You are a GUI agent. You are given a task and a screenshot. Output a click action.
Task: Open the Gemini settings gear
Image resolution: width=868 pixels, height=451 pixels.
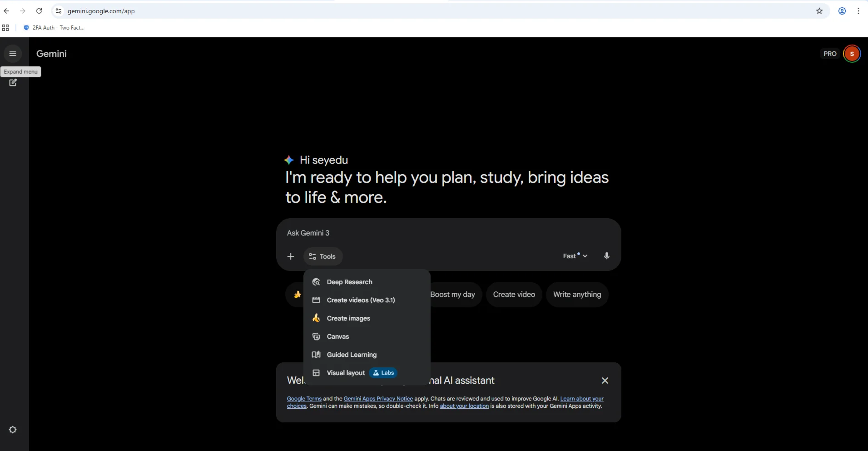click(x=12, y=429)
